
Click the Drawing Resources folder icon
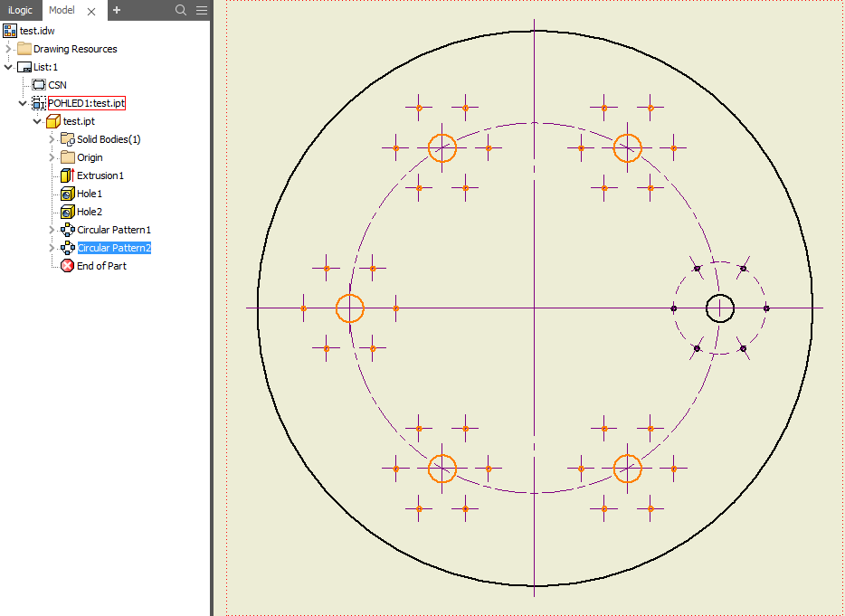(24, 49)
